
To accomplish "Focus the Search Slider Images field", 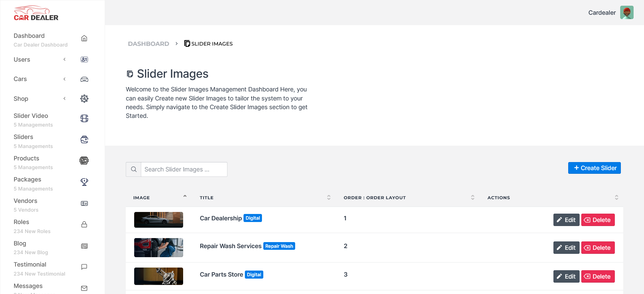I will [184, 169].
